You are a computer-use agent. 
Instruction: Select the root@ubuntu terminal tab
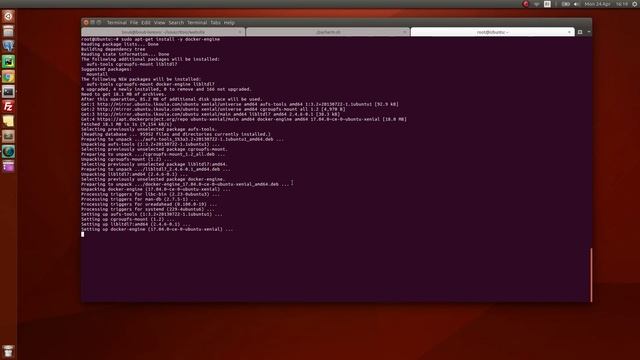(x=492, y=32)
